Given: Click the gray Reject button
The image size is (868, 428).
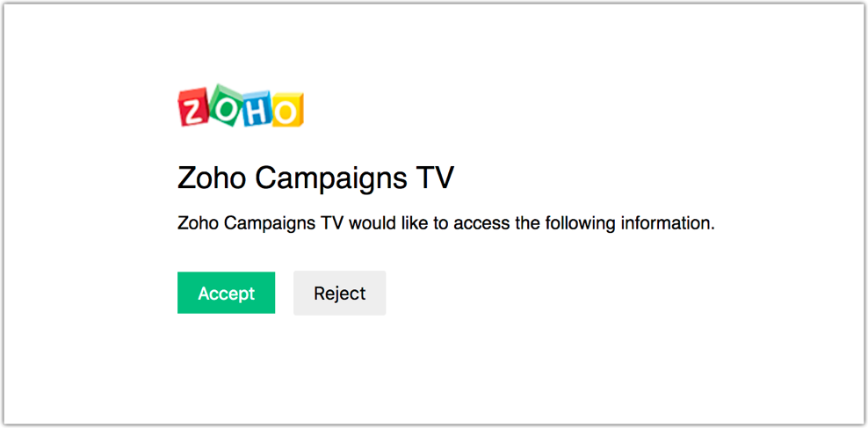Looking at the screenshot, I should 339,293.
